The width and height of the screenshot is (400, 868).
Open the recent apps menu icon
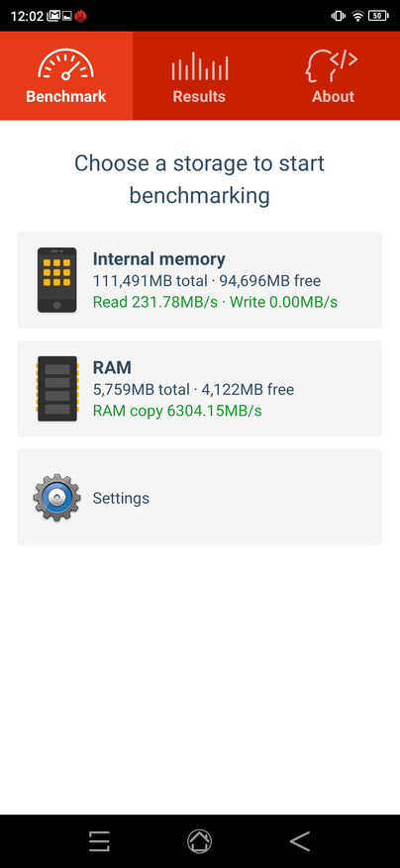(x=100, y=841)
